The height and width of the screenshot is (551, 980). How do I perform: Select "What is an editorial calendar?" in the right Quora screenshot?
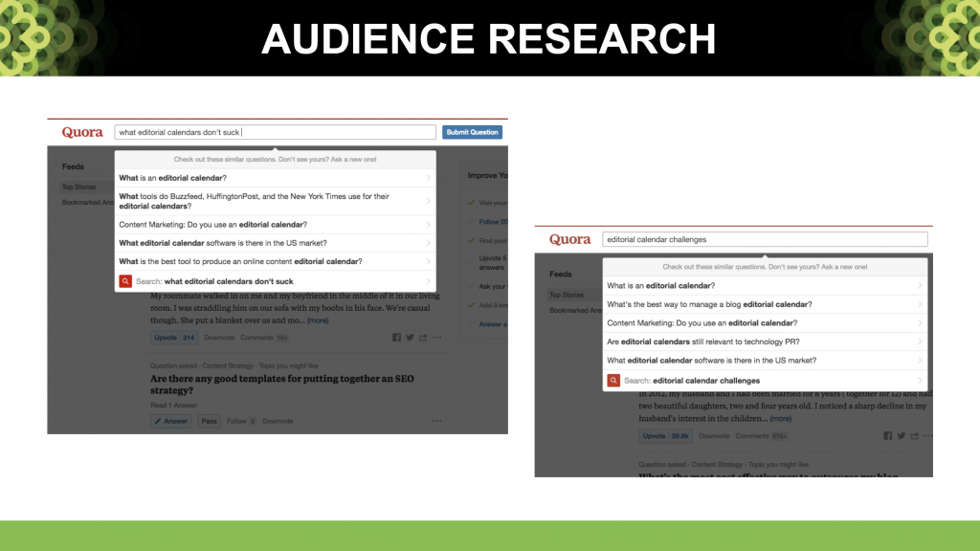coord(765,285)
